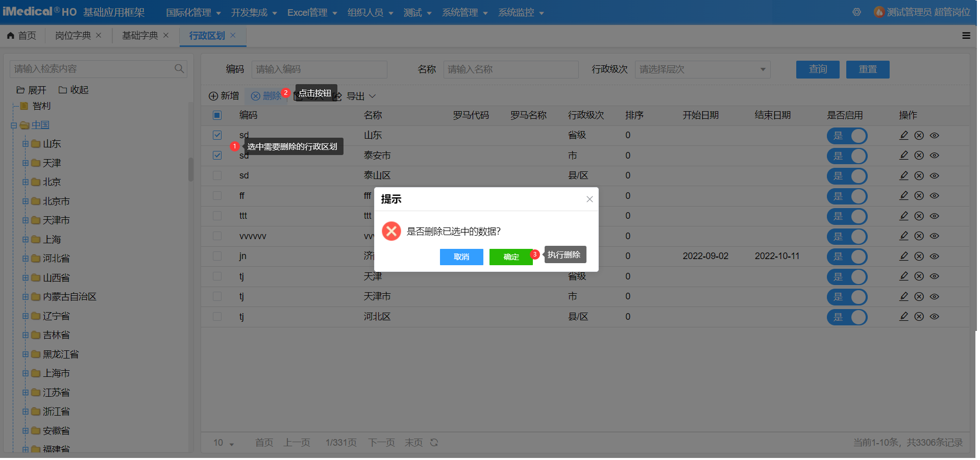Toggle 是否启用 switch for 河北区 row
This screenshot has width=980, height=460.
847,317
